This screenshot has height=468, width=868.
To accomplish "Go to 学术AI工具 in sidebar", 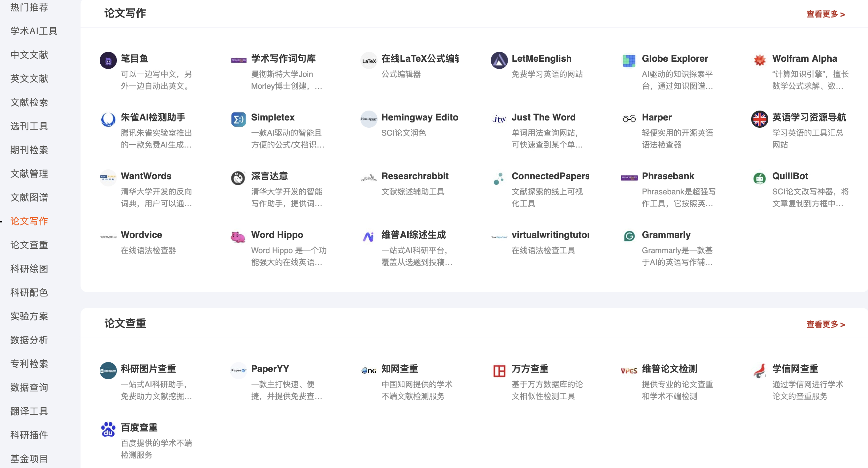I will click(x=34, y=31).
